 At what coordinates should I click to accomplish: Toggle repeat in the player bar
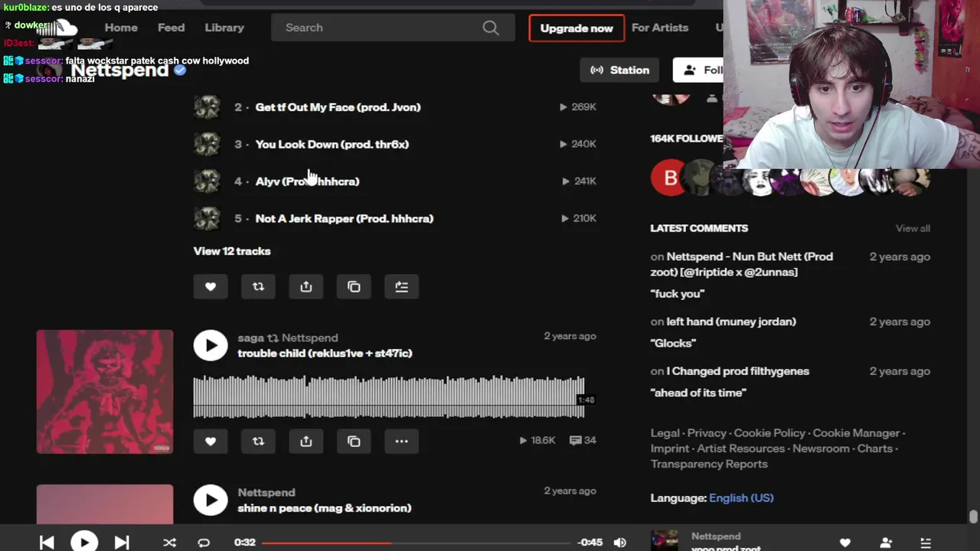click(204, 543)
